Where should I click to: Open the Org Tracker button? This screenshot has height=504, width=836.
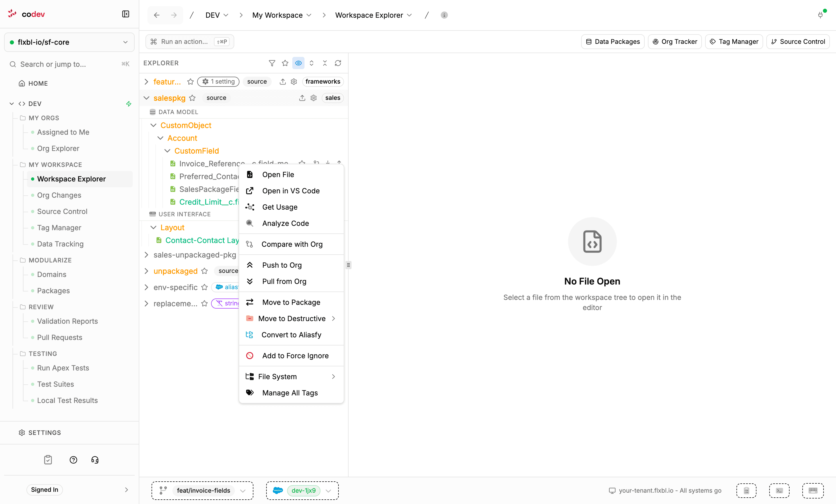(x=675, y=42)
